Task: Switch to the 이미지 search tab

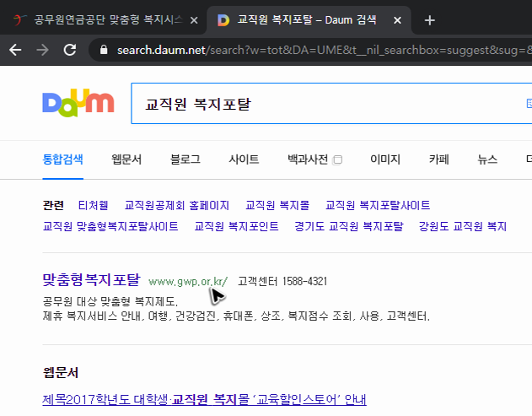Action: [385, 159]
